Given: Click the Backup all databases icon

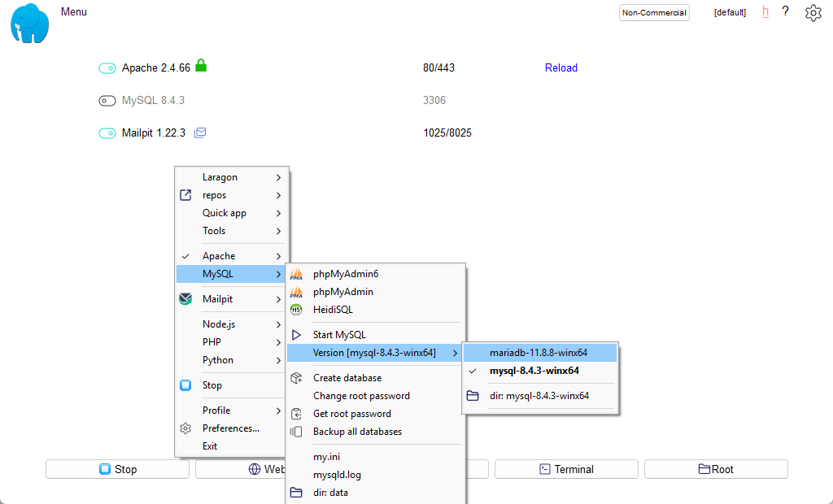Looking at the screenshot, I should (296, 432).
